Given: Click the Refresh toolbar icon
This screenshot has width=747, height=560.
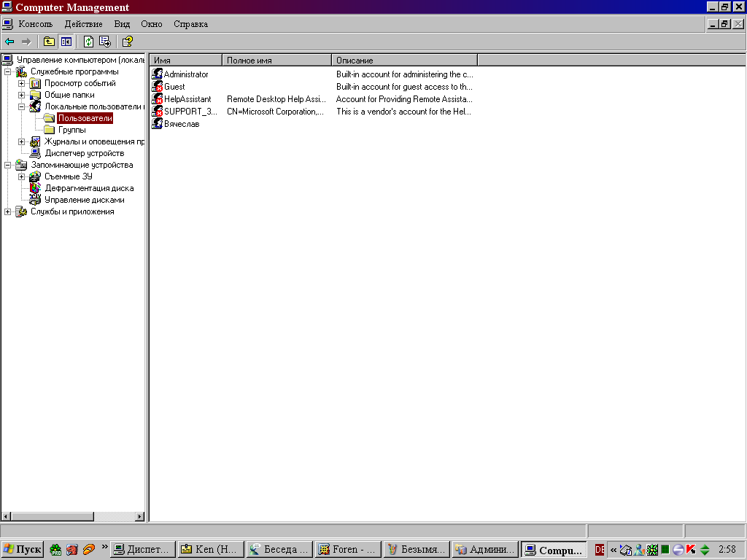Looking at the screenshot, I should (88, 42).
